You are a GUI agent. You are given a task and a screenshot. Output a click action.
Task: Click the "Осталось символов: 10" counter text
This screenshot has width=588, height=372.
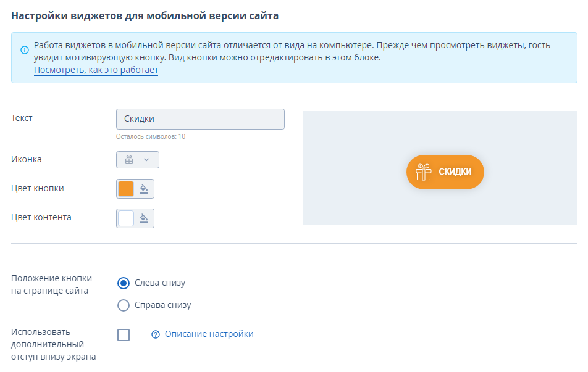coord(151,137)
